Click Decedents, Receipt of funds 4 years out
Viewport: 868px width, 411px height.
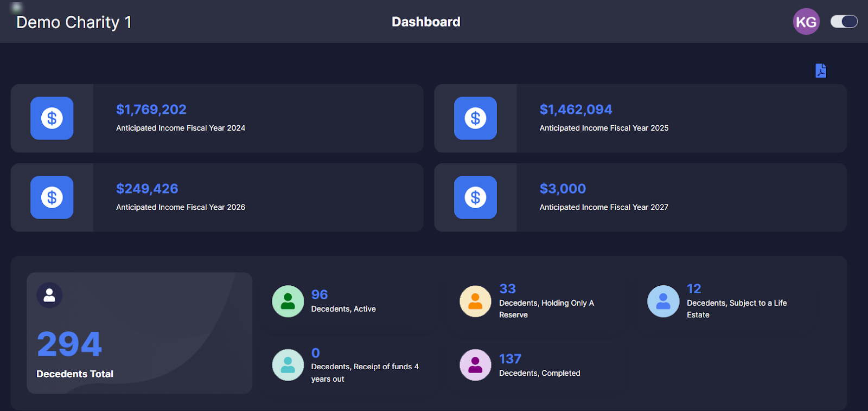tap(365, 373)
